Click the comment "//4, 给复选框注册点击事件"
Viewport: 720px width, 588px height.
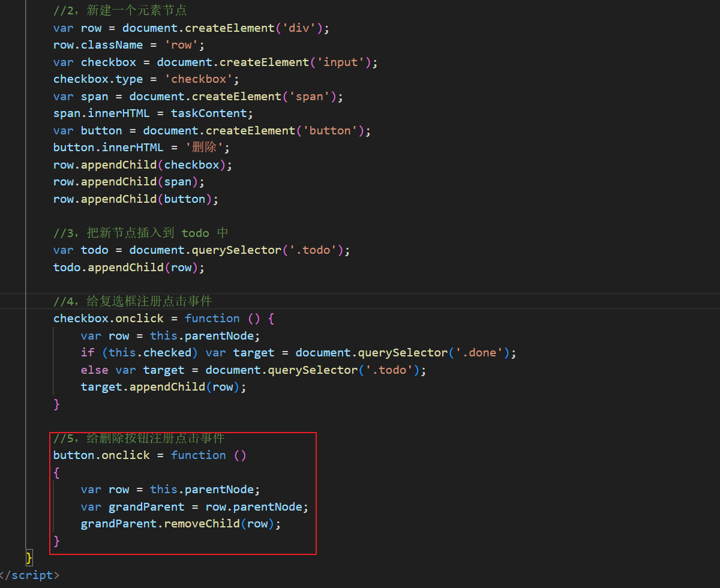point(133,301)
